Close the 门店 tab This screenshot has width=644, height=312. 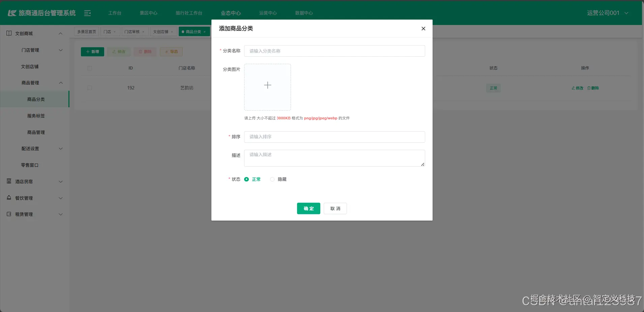[115, 32]
